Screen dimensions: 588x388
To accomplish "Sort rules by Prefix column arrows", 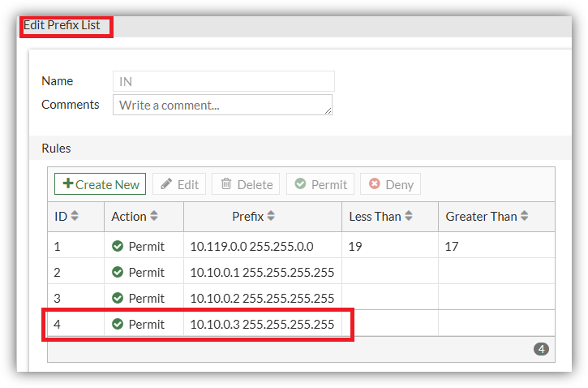I will 271,216.
